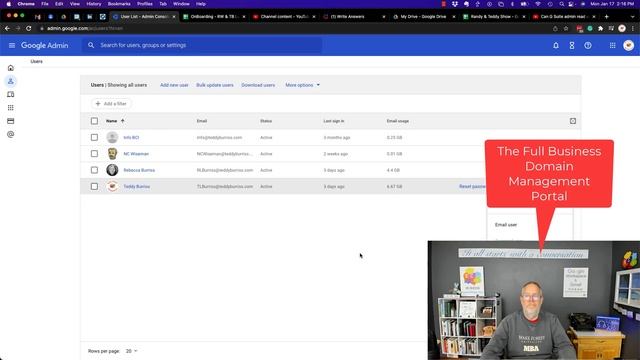
Task: Open the Google Admin main menu hamburger
Action: coord(12,45)
